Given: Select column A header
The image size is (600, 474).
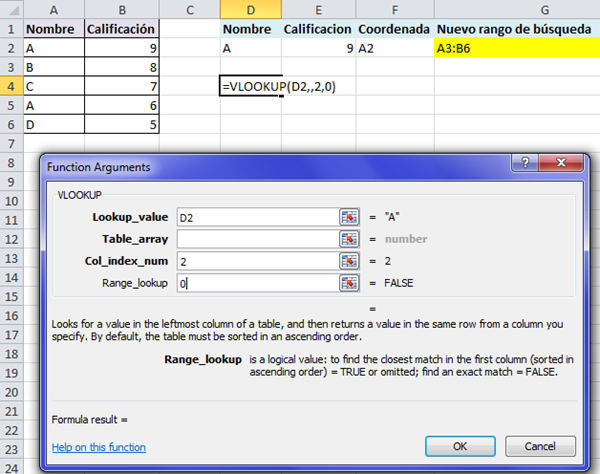Looking at the screenshot, I should pos(53,9).
